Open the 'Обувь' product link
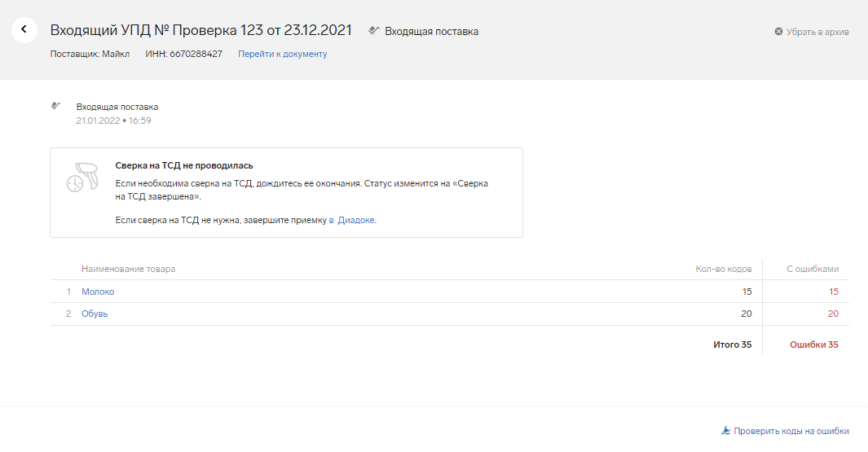 click(x=95, y=314)
